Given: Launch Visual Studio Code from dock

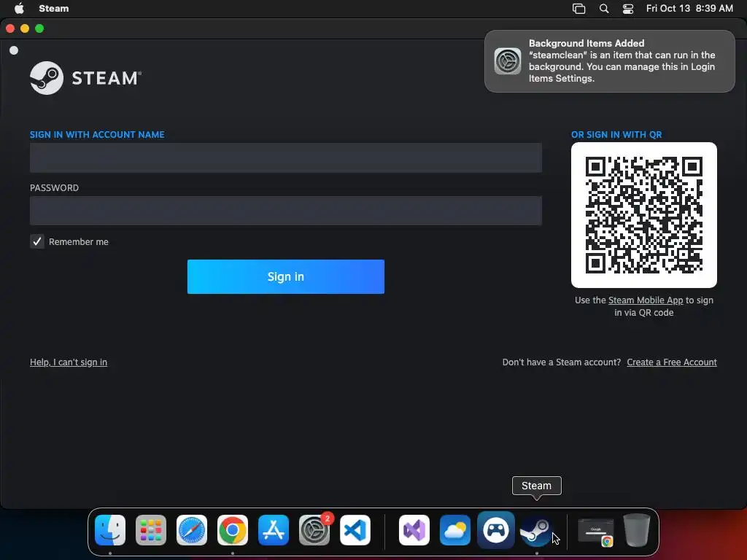Looking at the screenshot, I should pyautogui.click(x=355, y=530).
